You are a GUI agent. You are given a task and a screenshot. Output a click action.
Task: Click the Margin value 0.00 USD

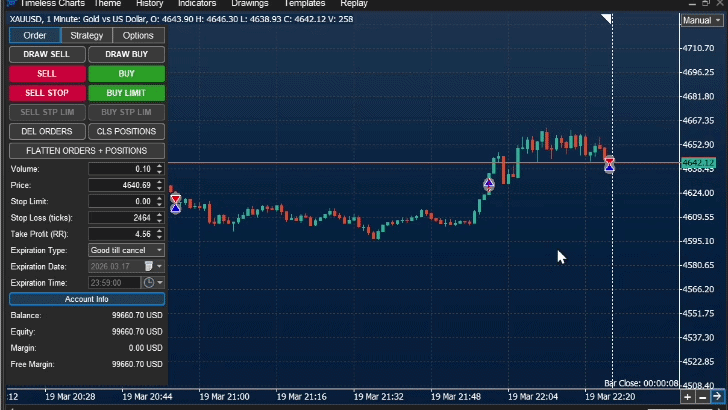click(145, 348)
